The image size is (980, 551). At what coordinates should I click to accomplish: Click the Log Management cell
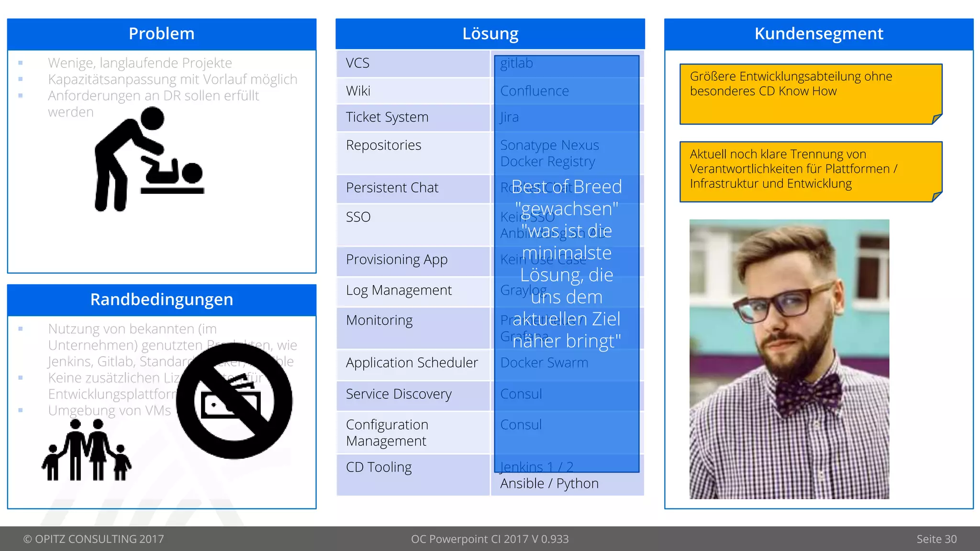coord(413,291)
